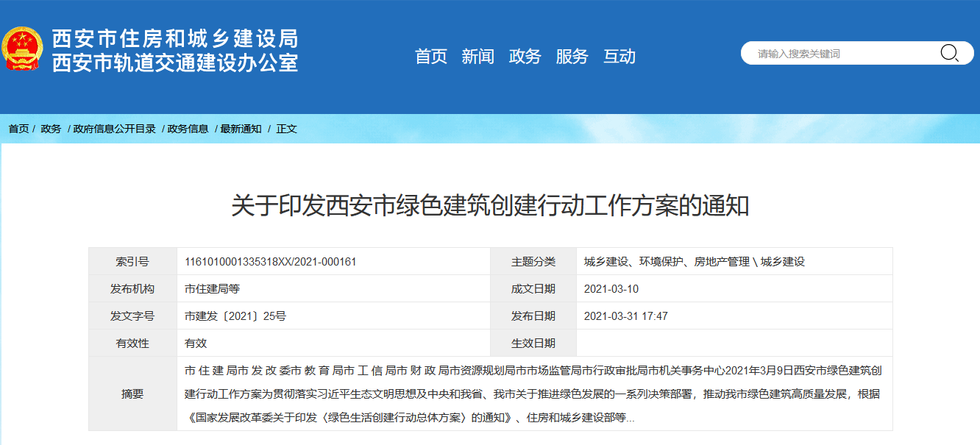
Task: Open 政府信息公开目录 breadcrumb link
Action: [114, 129]
